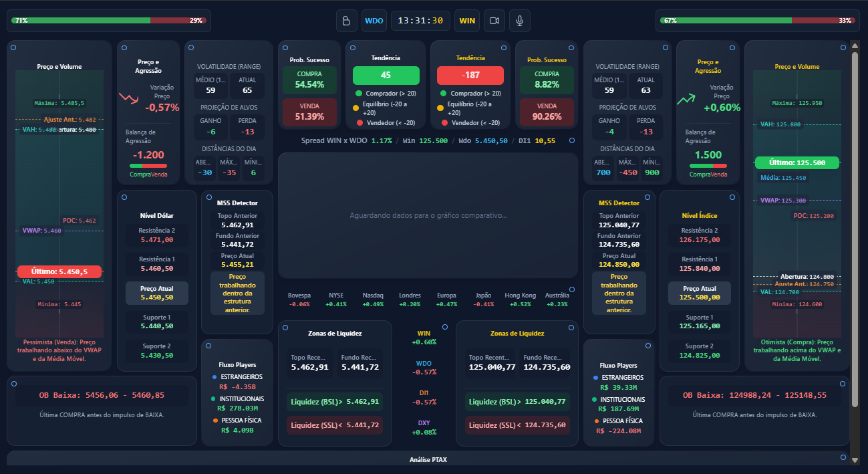Click the padlock unlock icon in top bar

tap(346, 21)
